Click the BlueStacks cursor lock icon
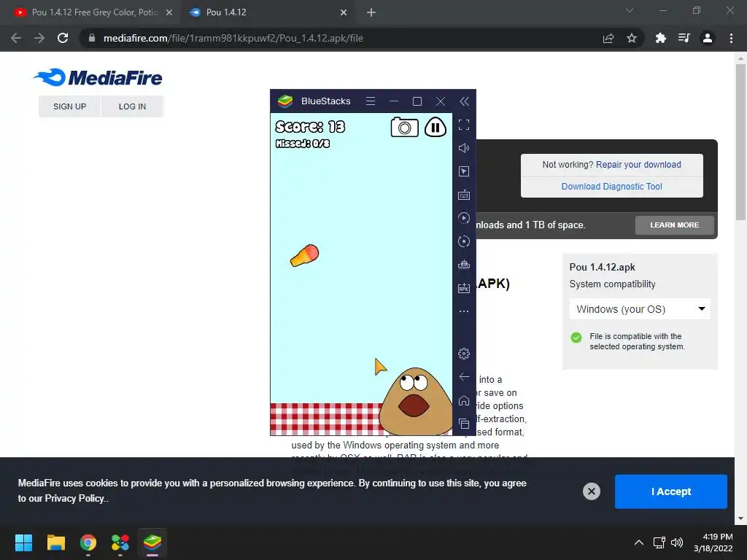This screenshot has width=747, height=560. pyautogui.click(x=464, y=171)
